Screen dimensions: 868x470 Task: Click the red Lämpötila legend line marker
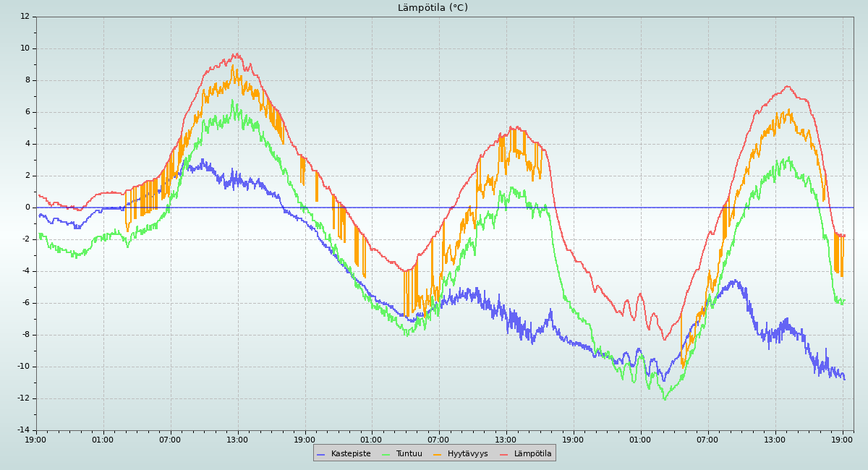coord(504,454)
